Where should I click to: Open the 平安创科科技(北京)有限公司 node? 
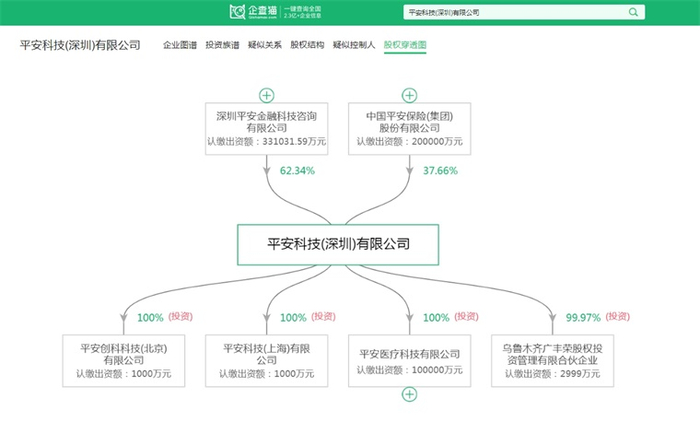click(x=124, y=361)
